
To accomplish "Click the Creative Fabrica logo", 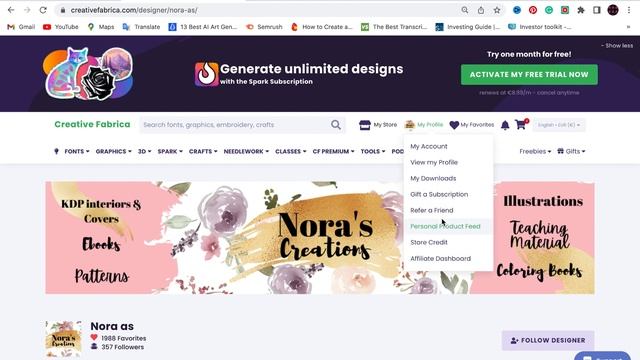I will (x=92, y=124).
